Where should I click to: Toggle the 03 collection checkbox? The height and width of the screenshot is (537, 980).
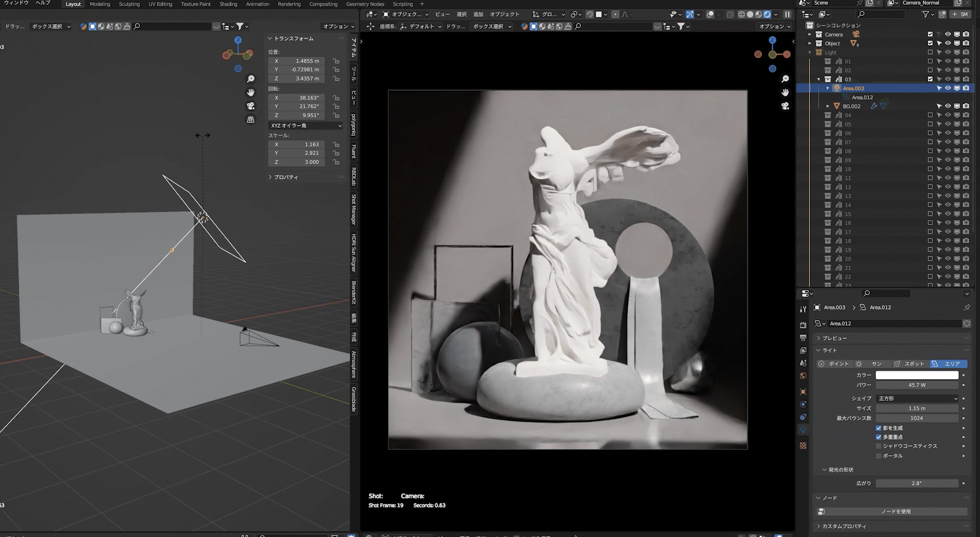(930, 79)
